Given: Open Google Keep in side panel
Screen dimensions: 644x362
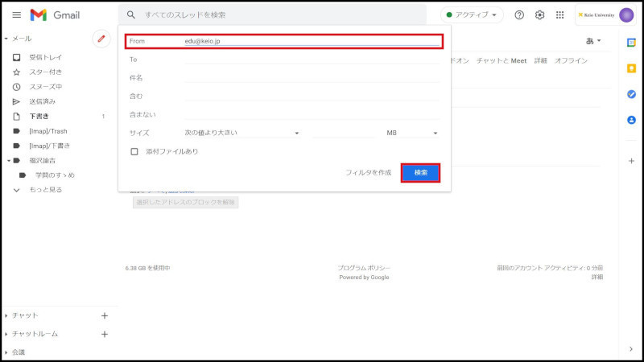Looking at the screenshot, I should coord(631,68).
